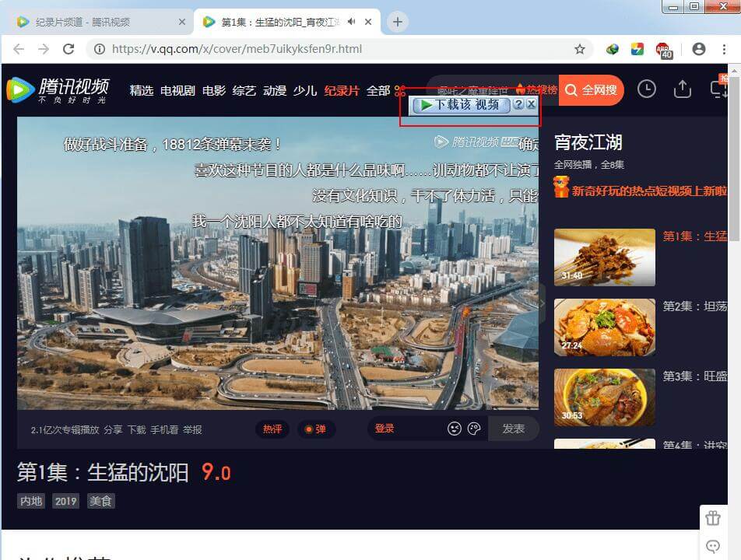Toggle the 热评 hot comments button
This screenshot has width=741, height=560.
coord(272,429)
